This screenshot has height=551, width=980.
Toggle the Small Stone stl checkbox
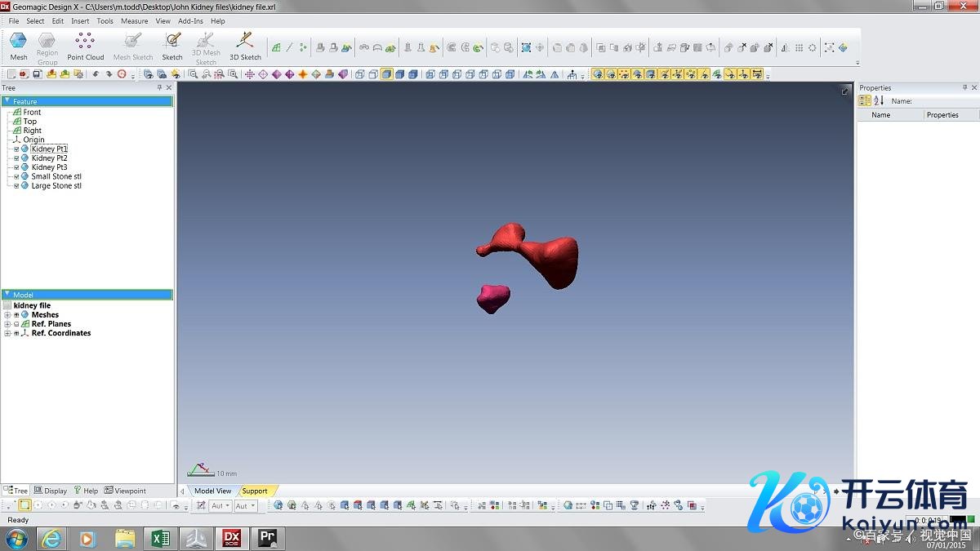coord(16,177)
